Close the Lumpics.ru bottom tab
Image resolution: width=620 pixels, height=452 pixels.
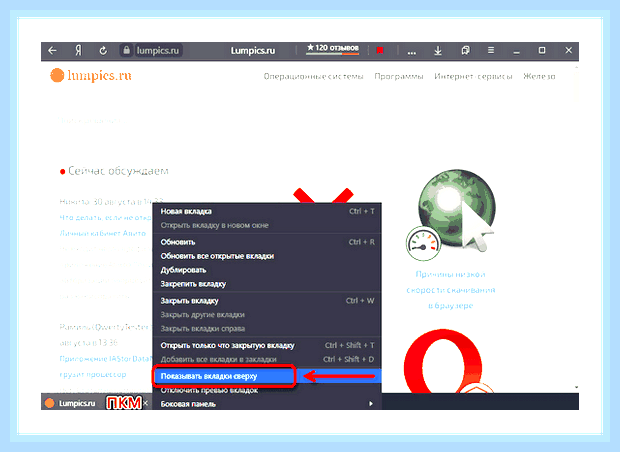coord(146,403)
